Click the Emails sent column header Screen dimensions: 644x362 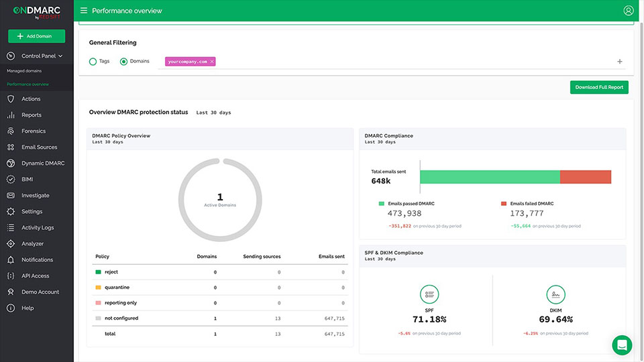click(x=331, y=257)
